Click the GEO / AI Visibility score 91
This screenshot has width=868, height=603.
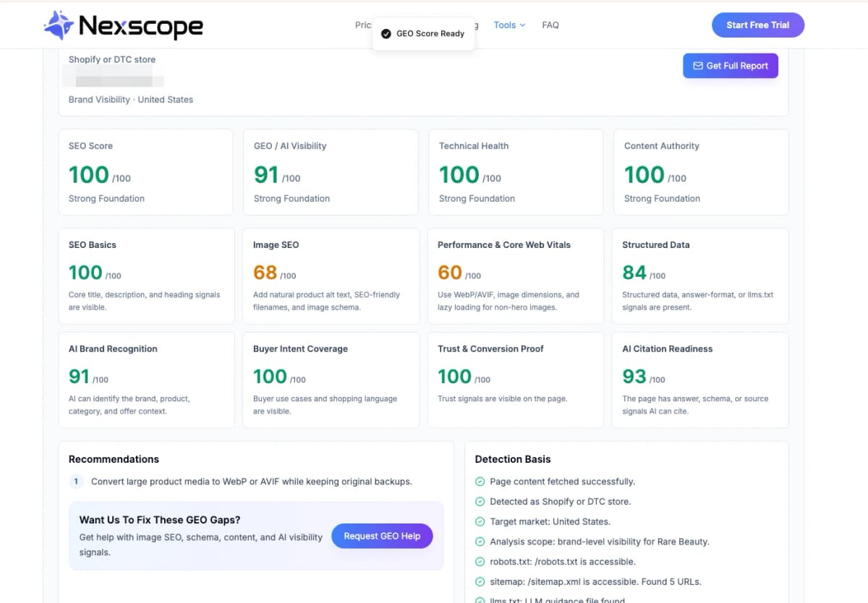[x=266, y=174]
